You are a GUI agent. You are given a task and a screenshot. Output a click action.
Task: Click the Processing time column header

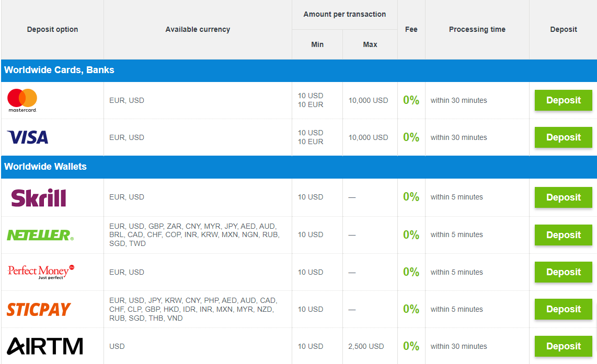[477, 29]
